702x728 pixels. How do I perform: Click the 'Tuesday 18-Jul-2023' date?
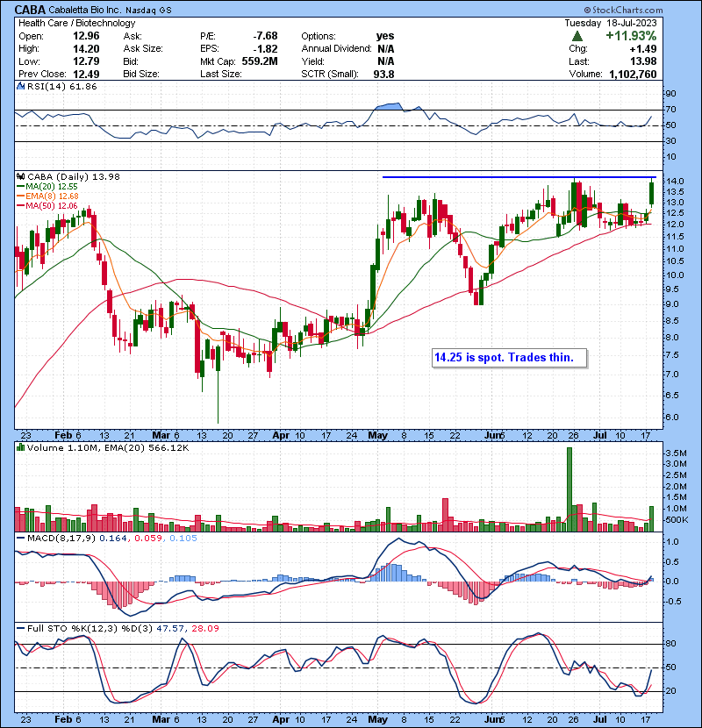click(611, 23)
